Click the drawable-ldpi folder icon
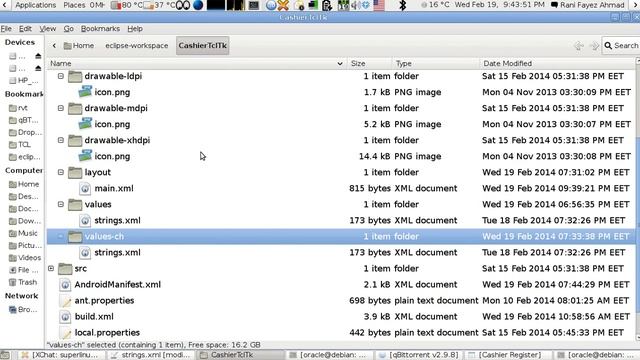This screenshot has width=640, height=360. point(75,76)
